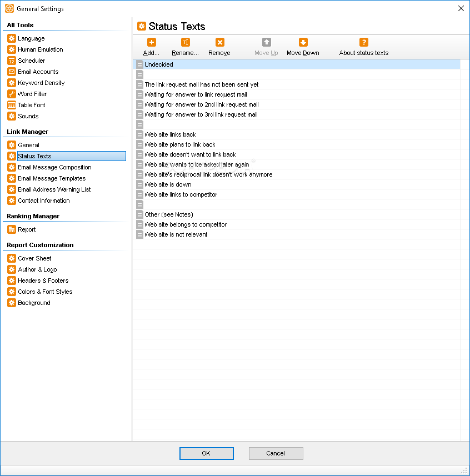Select 'Web site is not relevant'
Screen dimensions: 470x476
tap(296, 234)
